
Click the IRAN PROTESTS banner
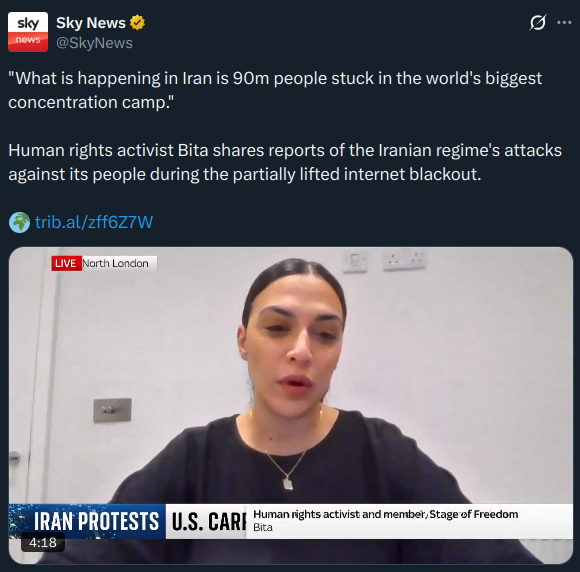88,521
